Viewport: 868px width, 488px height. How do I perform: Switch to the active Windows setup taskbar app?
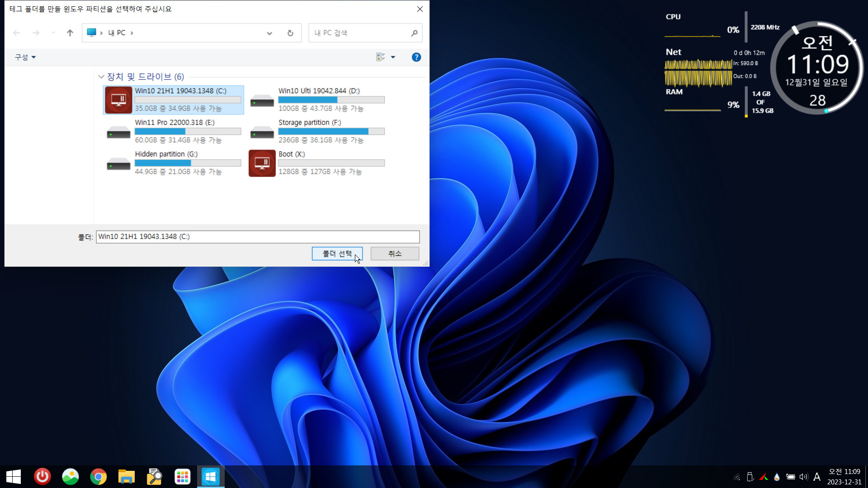[x=211, y=477]
